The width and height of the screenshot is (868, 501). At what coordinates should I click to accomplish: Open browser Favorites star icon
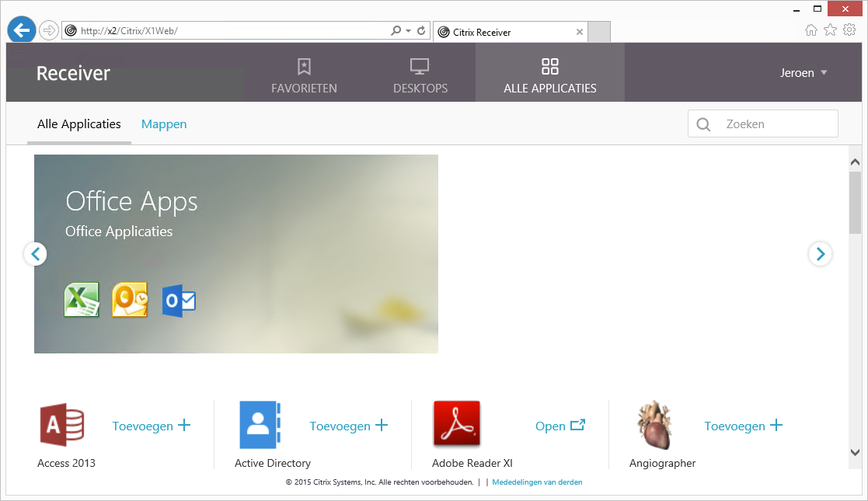pos(831,30)
